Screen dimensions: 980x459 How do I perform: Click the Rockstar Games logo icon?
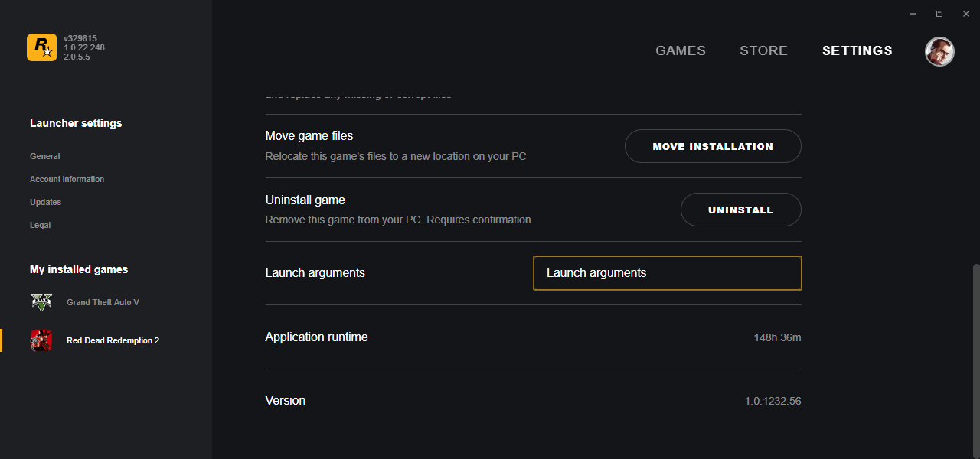tap(41, 47)
